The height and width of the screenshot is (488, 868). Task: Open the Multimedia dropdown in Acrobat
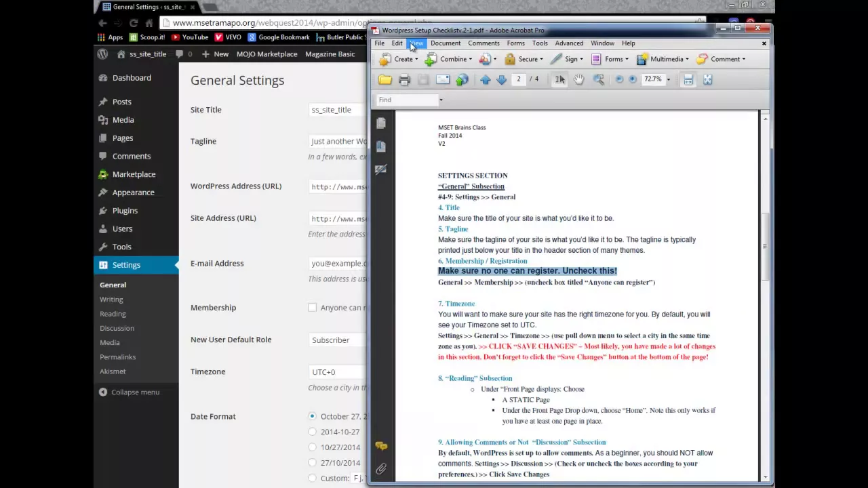pos(663,60)
